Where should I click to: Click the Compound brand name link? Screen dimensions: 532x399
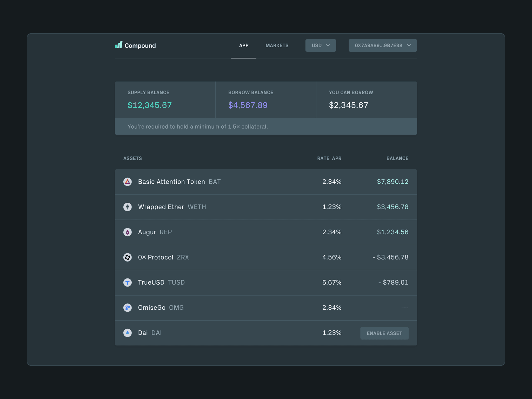(x=140, y=46)
